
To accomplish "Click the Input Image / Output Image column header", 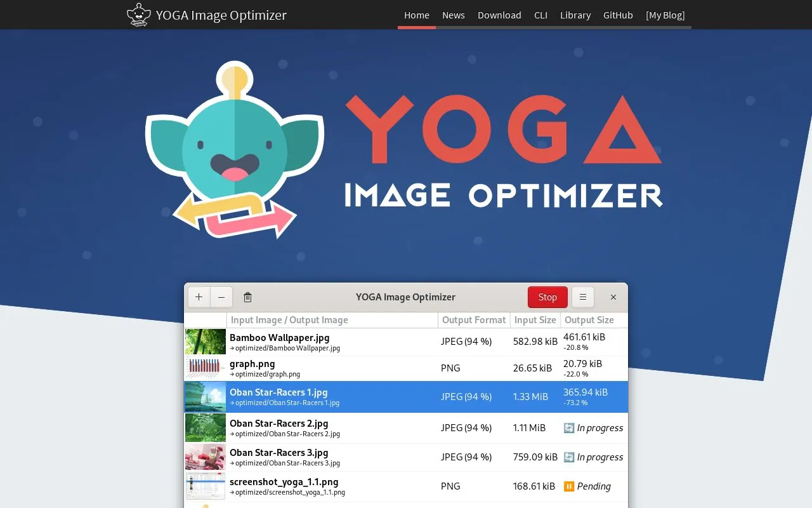I will click(x=332, y=320).
